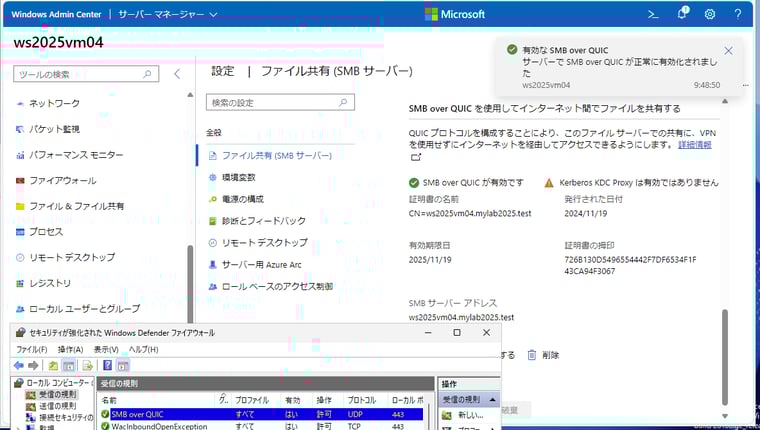Viewport: 760px width, 430px height.
Task: Click the tools sidebar scrollbar thumb
Action: pos(190,285)
